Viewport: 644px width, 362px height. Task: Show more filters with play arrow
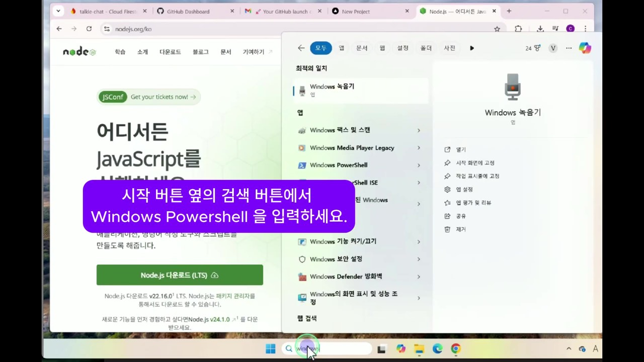point(471,48)
